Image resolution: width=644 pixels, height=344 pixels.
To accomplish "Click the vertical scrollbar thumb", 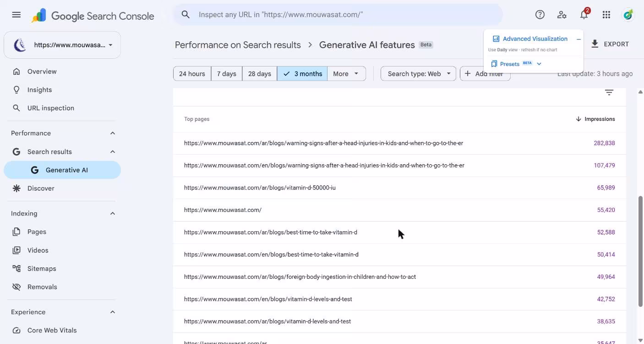I will [x=640, y=251].
